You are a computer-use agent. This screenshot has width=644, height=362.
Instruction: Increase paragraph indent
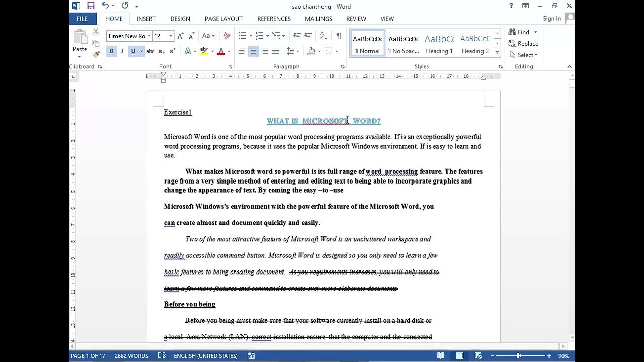click(308, 36)
